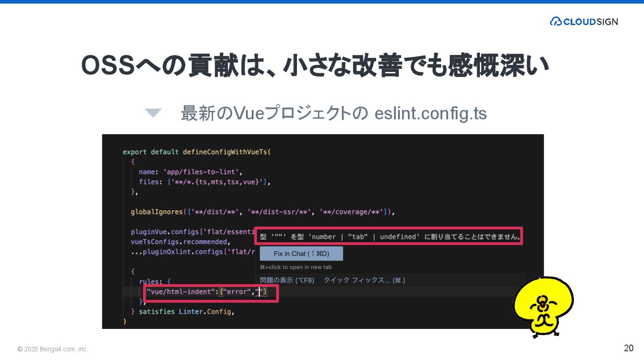Click the subtitle 最新のVueプロジェクトの eslint.config.ts
Viewport: 644px width, 362px height.
pos(334,114)
